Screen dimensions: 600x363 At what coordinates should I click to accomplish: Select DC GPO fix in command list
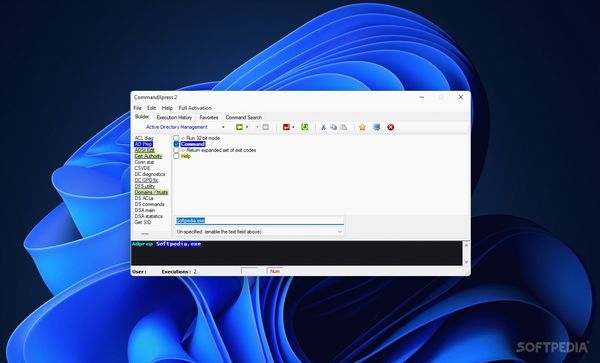(146, 180)
